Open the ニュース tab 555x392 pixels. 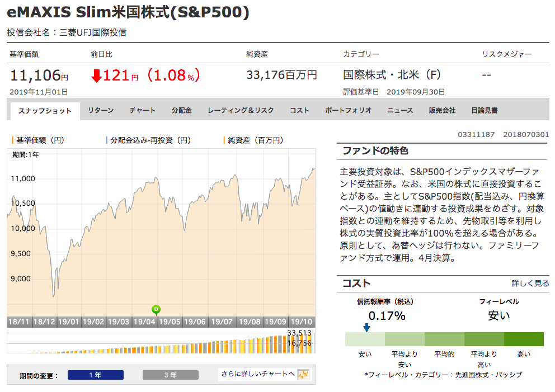point(400,110)
